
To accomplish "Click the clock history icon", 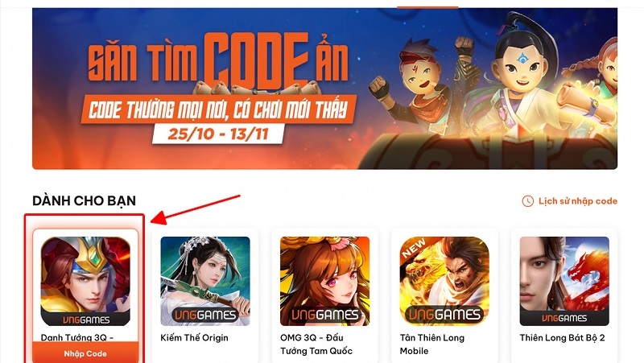I will pos(528,201).
